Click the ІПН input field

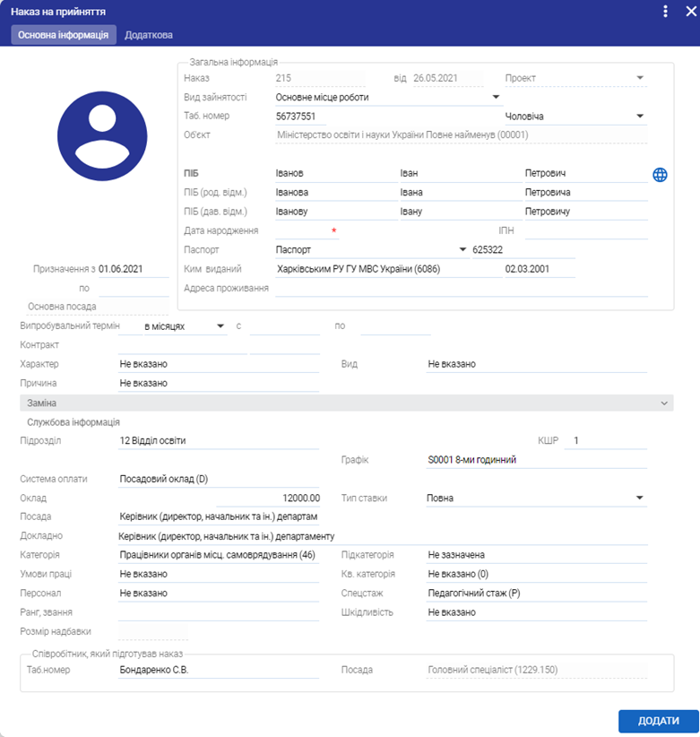[584, 231]
